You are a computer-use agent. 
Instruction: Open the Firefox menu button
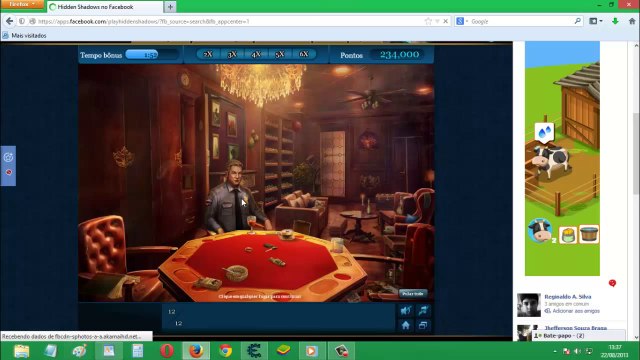[x=22, y=4]
